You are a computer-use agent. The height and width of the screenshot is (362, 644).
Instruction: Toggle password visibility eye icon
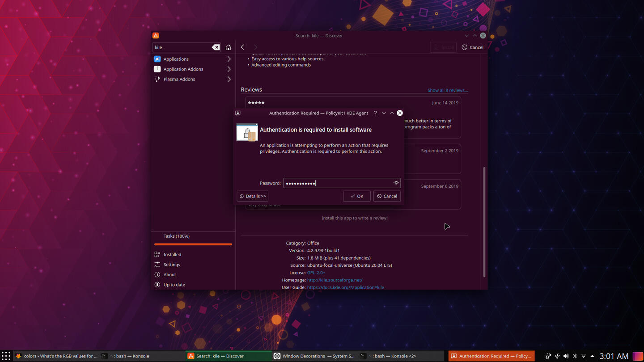click(396, 183)
